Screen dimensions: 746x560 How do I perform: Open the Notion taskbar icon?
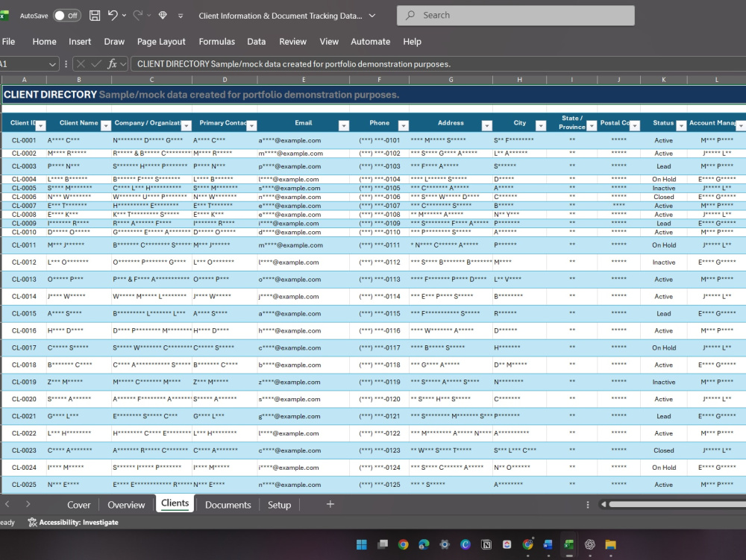pyautogui.click(x=486, y=545)
